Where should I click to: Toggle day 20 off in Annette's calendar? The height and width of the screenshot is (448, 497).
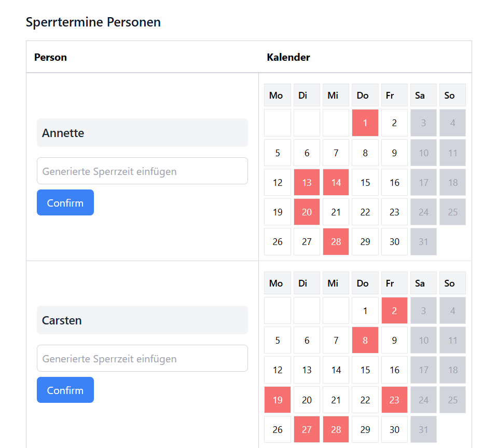[x=307, y=212]
